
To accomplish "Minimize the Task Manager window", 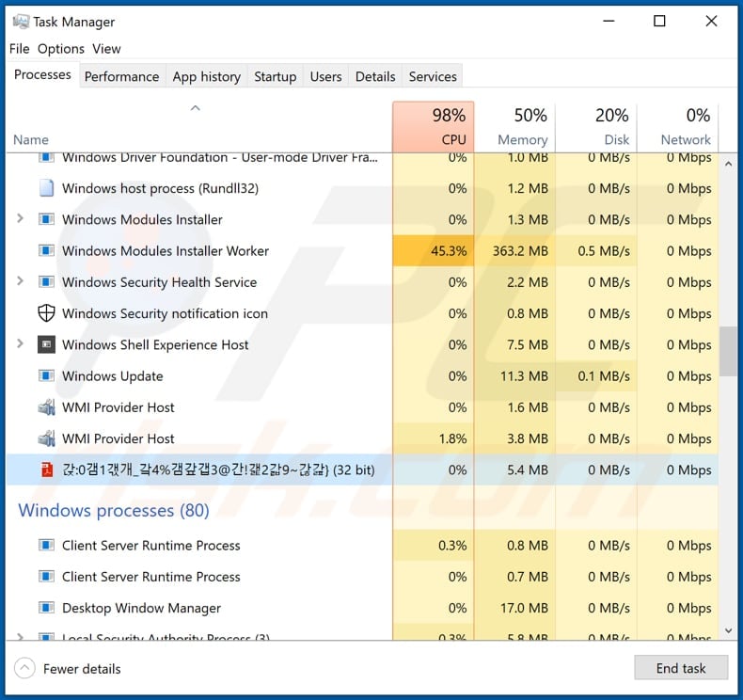I will pyautogui.click(x=609, y=21).
